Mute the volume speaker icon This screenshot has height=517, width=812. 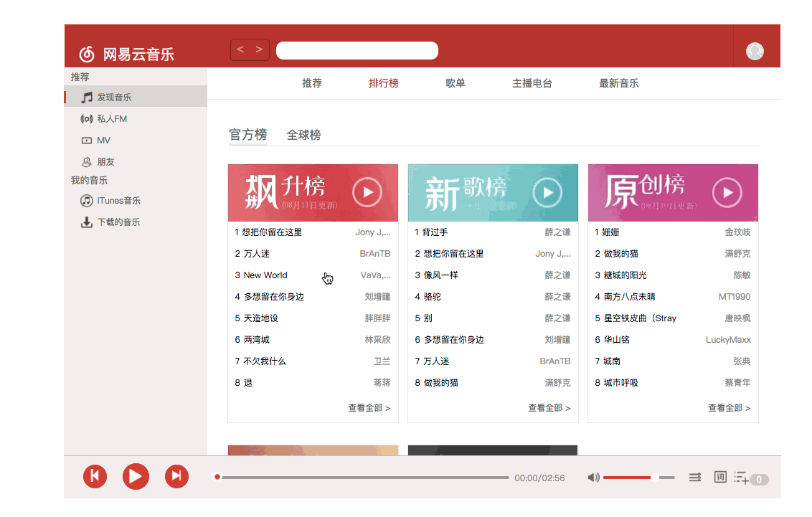point(593,478)
